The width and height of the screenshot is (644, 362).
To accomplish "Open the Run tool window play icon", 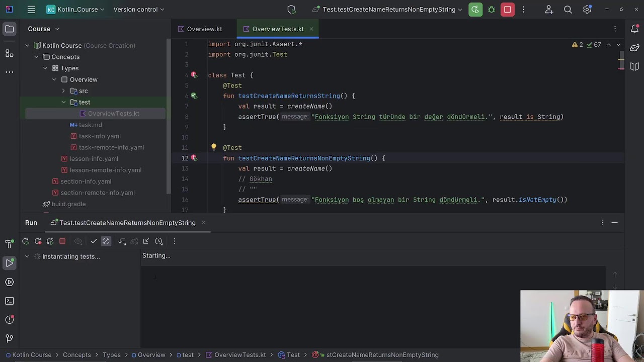I will [10, 263].
